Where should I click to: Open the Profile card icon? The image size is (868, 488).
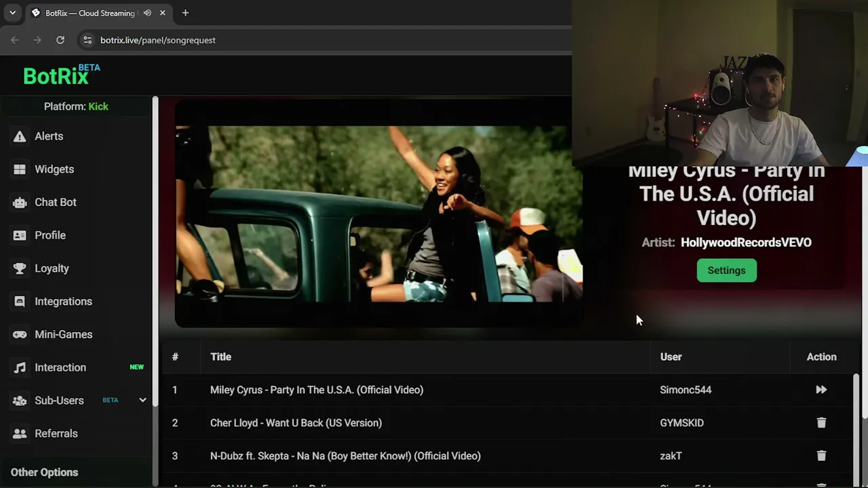pyautogui.click(x=20, y=235)
